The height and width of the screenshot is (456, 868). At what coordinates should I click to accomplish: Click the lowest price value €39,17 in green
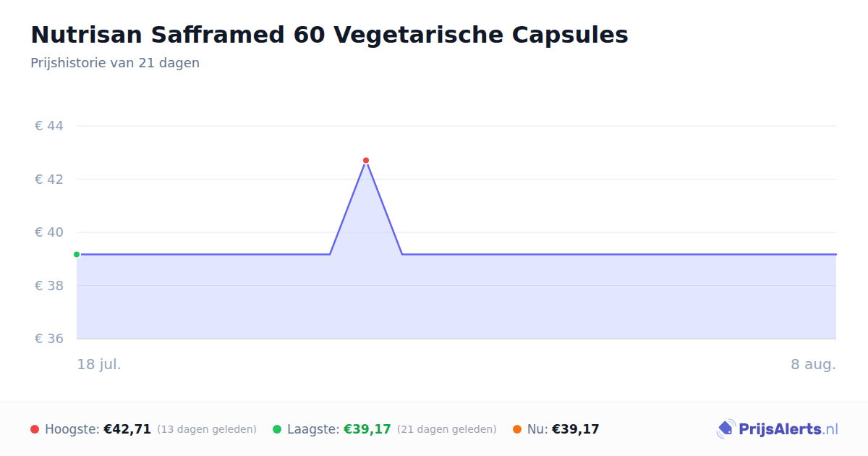click(x=367, y=429)
